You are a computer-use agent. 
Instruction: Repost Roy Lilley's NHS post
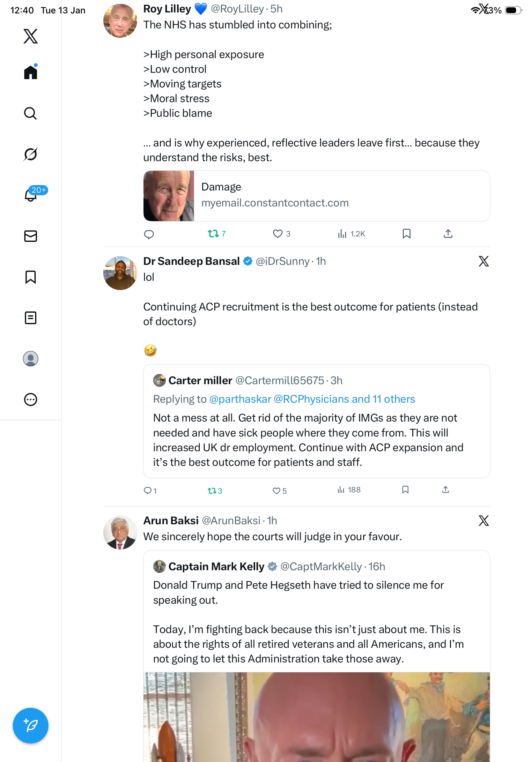point(213,234)
